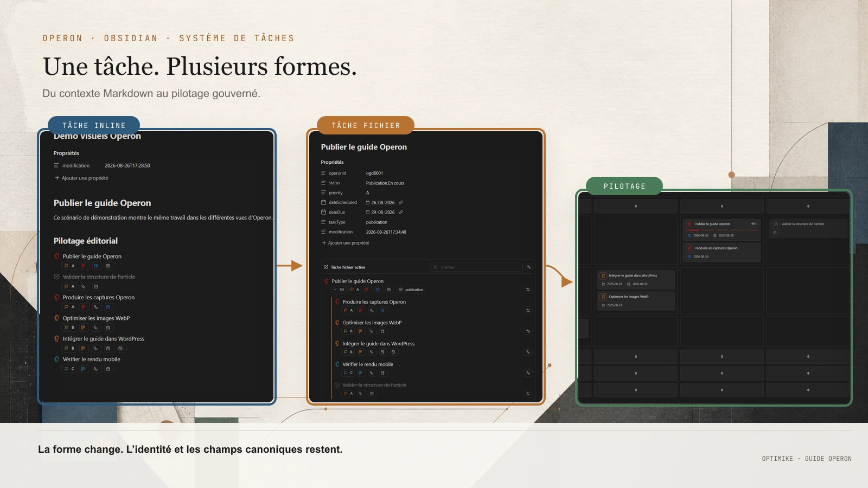
Task: Click the 6 tâches search field in the fichier panel
Action: click(x=476, y=267)
